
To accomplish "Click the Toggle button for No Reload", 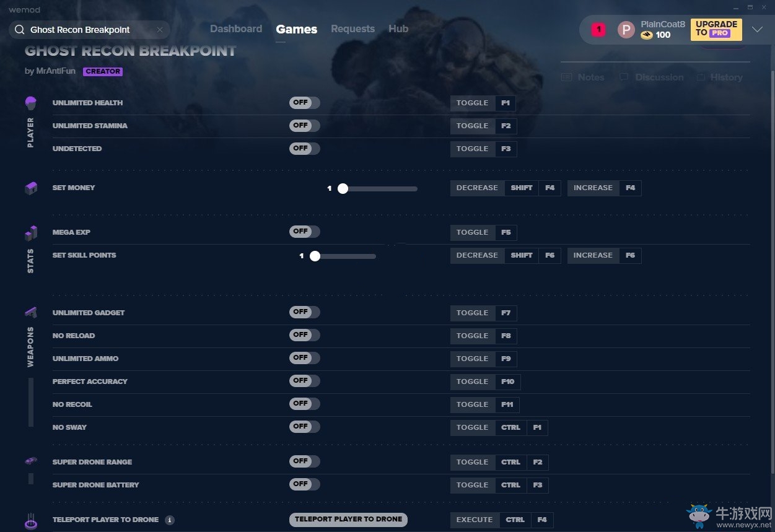I will [x=473, y=336].
